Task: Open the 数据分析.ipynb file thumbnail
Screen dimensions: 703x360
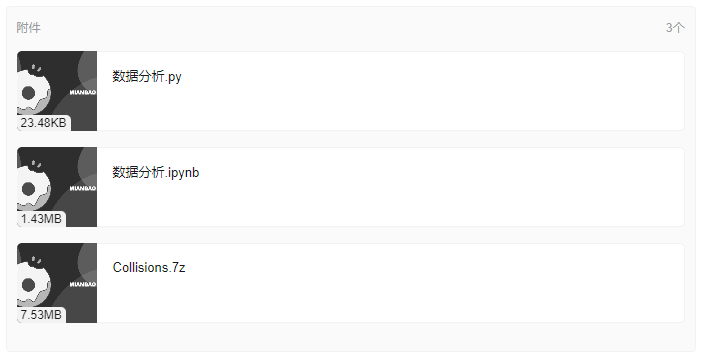Action: click(57, 187)
